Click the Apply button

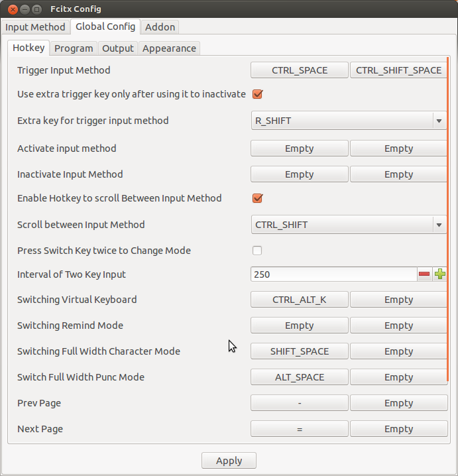coord(229,460)
